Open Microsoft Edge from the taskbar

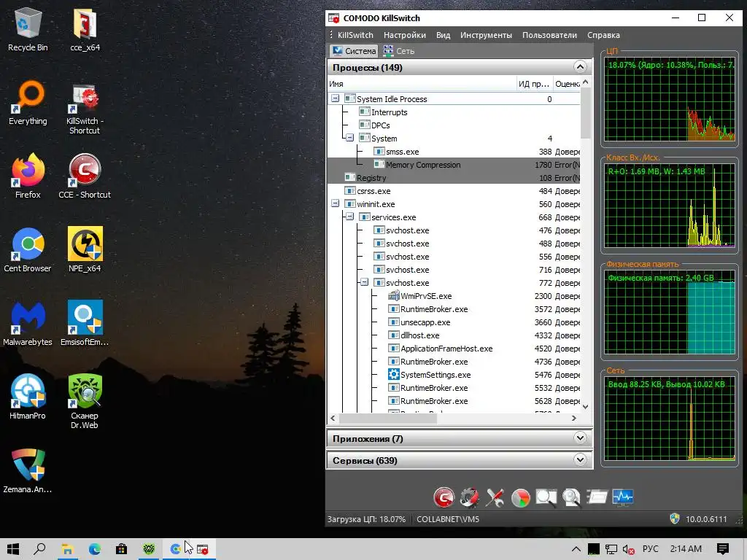(94, 549)
